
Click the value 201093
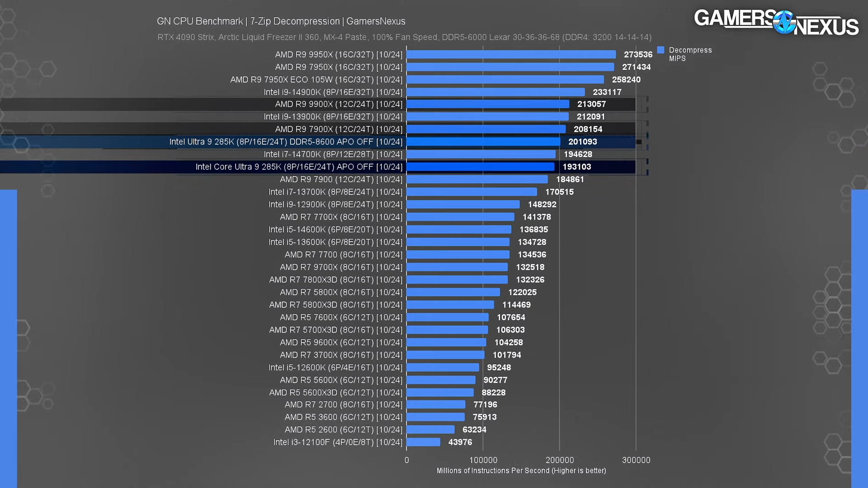[x=583, y=142]
